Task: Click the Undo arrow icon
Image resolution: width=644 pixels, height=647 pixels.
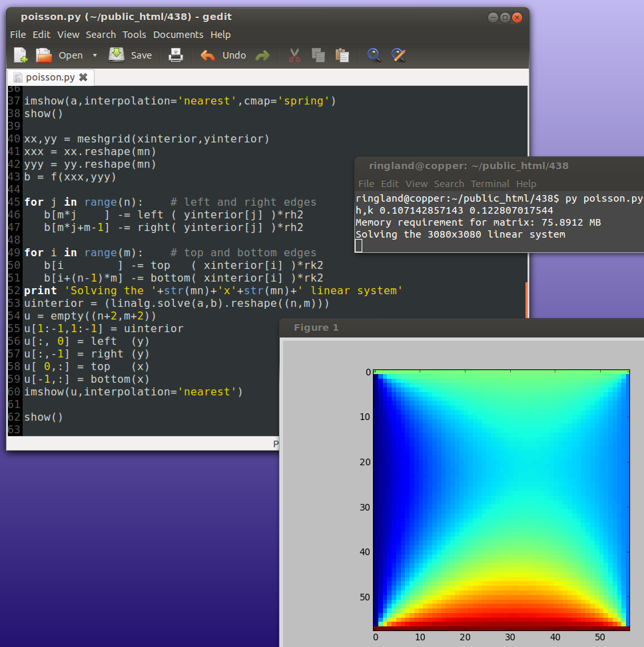Action: click(x=208, y=55)
